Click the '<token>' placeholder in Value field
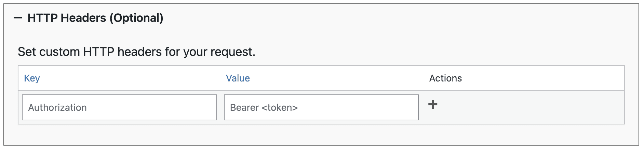Screen dimensions: 644x150 [x=280, y=108]
